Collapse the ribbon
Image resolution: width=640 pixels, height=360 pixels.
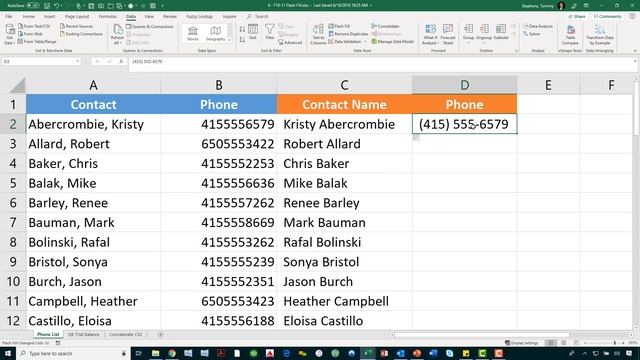[x=635, y=51]
